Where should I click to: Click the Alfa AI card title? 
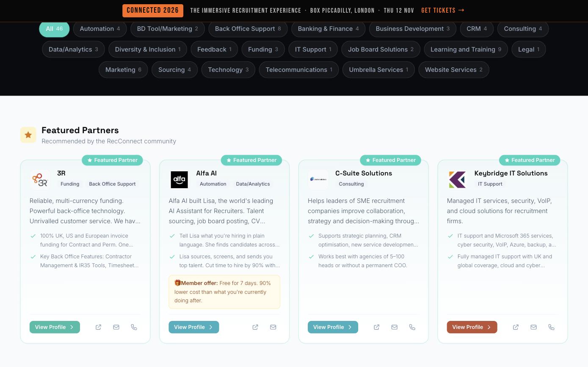(207, 173)
